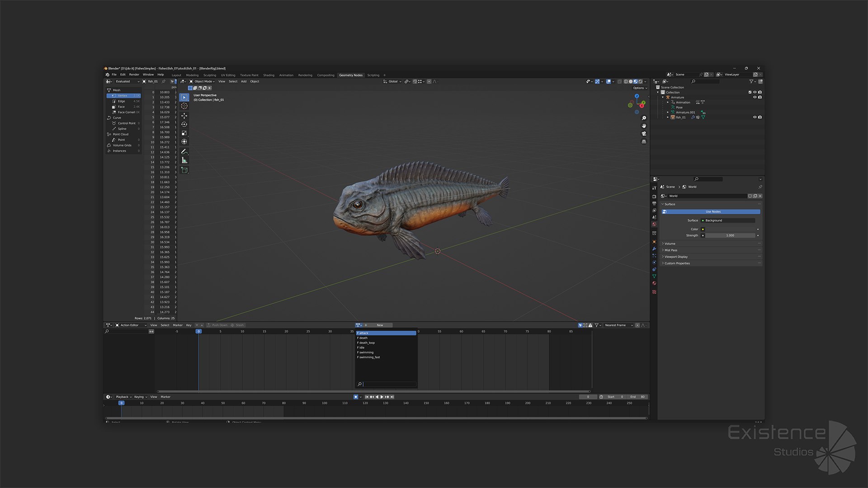Toggle Collection exclude checkbox in outliner

click(750, 92)
